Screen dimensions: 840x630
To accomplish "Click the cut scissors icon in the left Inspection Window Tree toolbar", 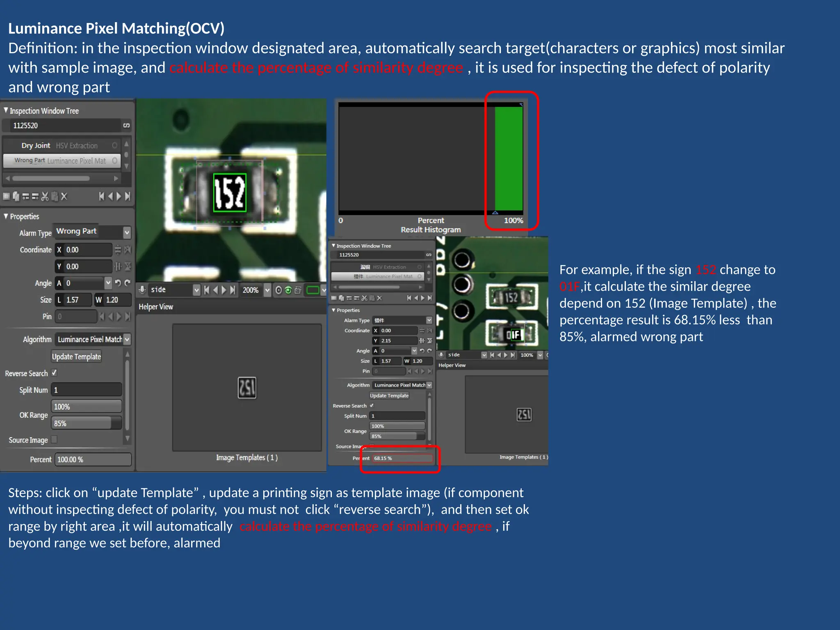I will (x=45, y=196).
